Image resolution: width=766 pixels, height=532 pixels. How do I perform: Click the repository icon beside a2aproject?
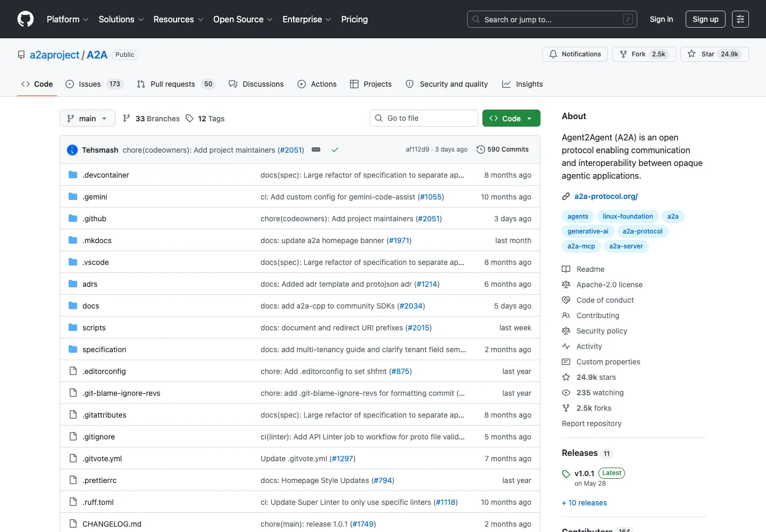[x=21, y=55]
